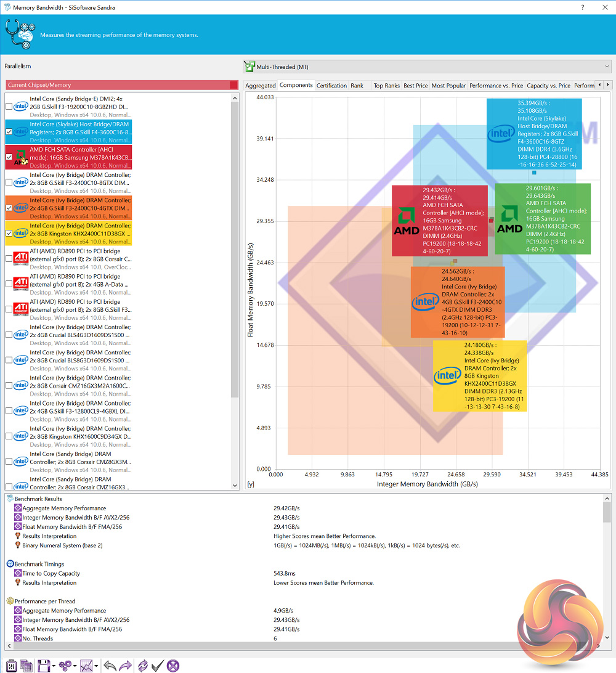The width and height of the screenshot is (616, 673).
Task: Click the icon next to No. Threads
Action: coord(18,638)
